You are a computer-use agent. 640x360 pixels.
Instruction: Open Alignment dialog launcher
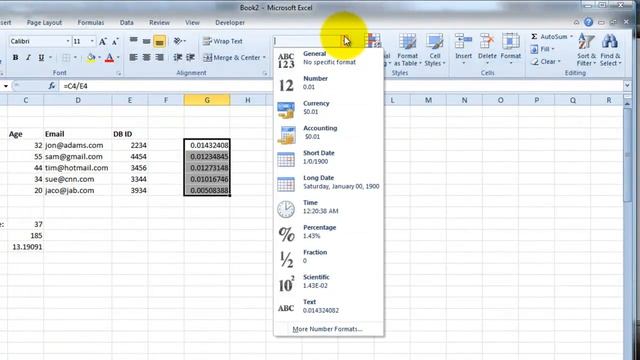(x=264, y=73)
